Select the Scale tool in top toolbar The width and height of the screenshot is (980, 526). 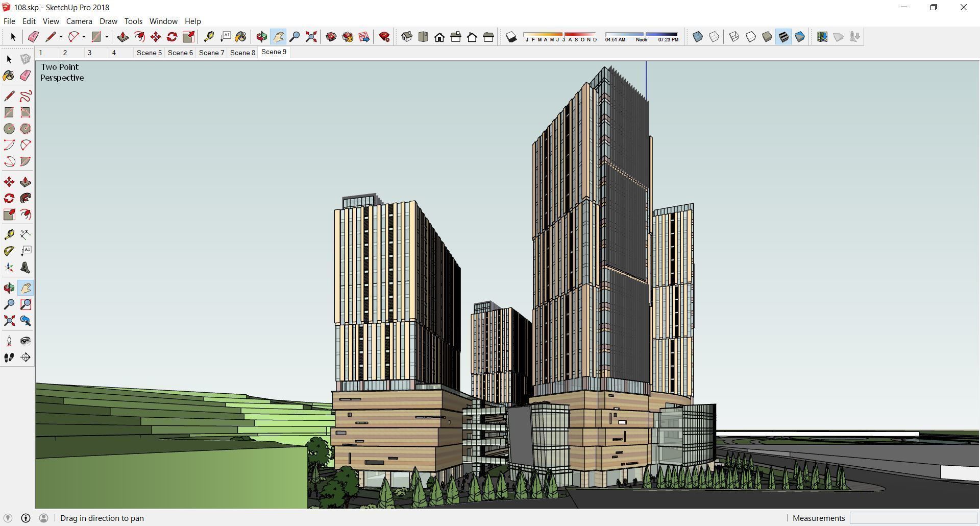point(188,37)
